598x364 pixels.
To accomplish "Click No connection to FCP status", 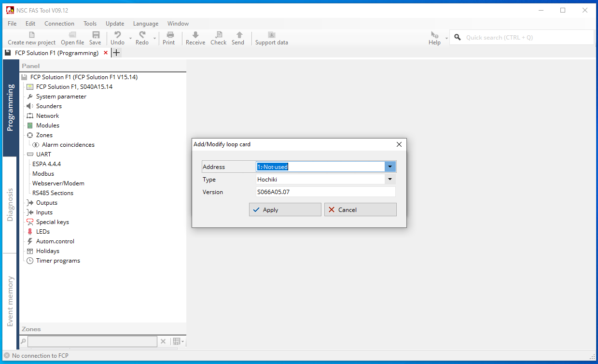I will coord(40,355).
